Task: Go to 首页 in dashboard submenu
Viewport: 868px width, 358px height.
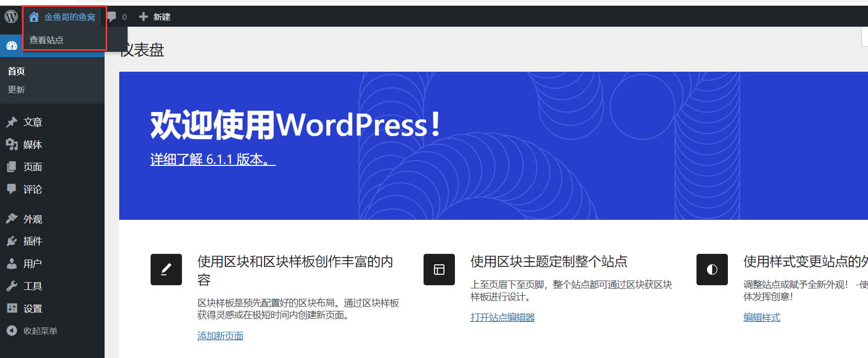Action: [16, 71]
